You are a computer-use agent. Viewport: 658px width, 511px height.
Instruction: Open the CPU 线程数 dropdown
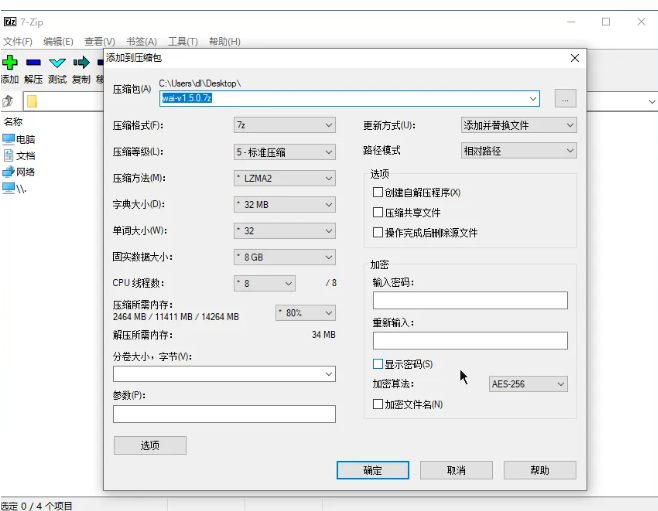(x=264, y=284)
